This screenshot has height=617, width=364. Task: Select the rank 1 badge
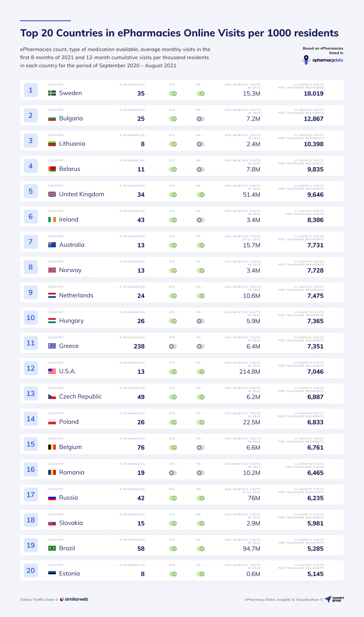[x=31, y=90]
